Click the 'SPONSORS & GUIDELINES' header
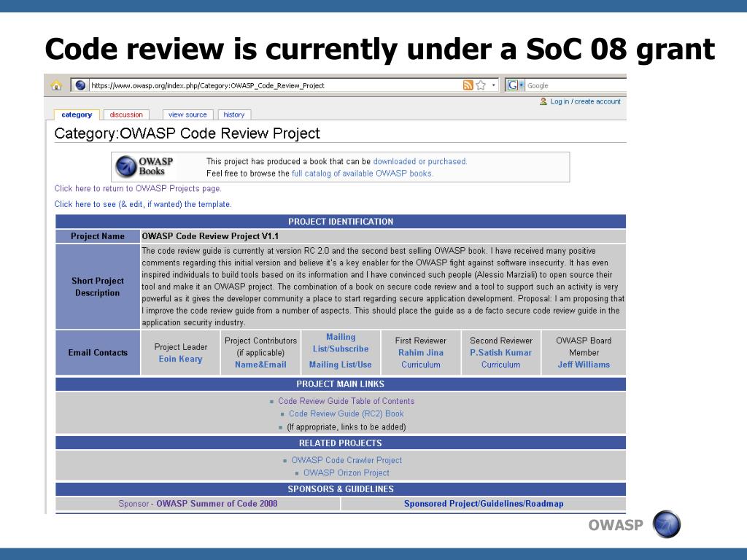 [341, 489]
